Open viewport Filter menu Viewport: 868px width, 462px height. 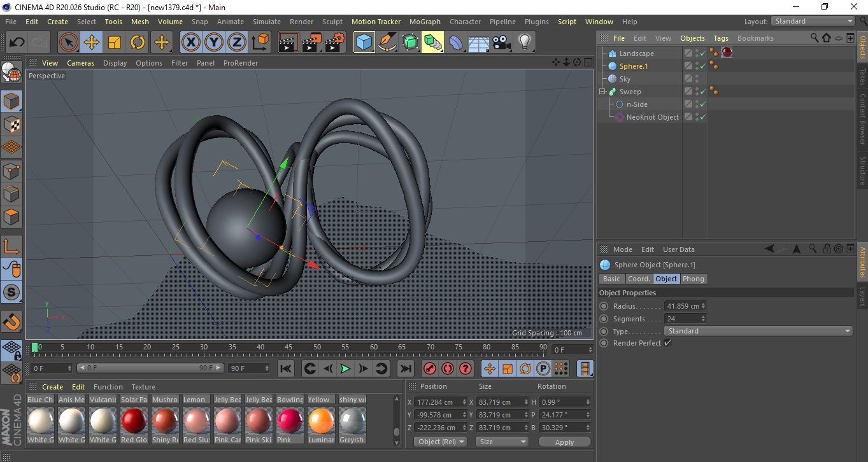tap(180, 63)
